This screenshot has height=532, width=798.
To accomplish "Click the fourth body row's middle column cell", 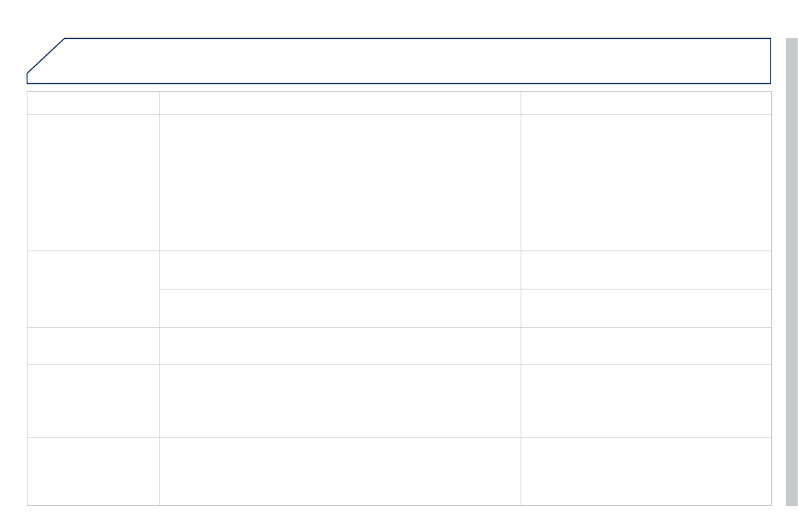I will coord(340,346).
